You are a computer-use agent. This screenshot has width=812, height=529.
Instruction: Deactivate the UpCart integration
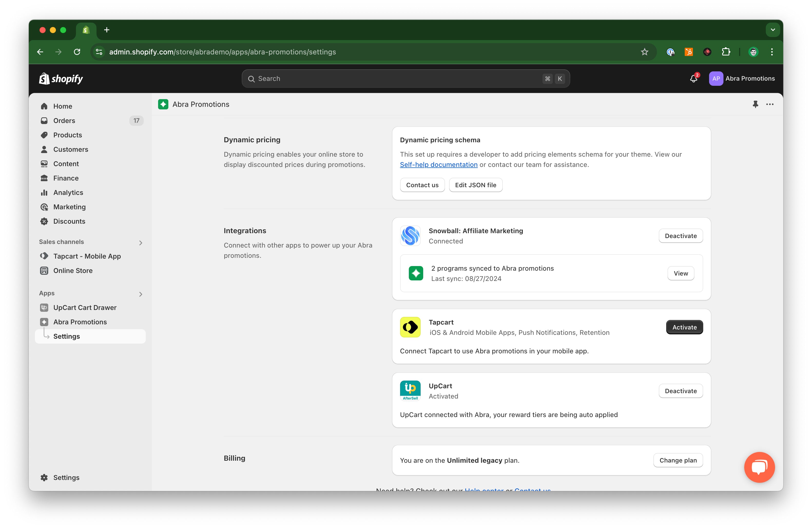[681, 391]
